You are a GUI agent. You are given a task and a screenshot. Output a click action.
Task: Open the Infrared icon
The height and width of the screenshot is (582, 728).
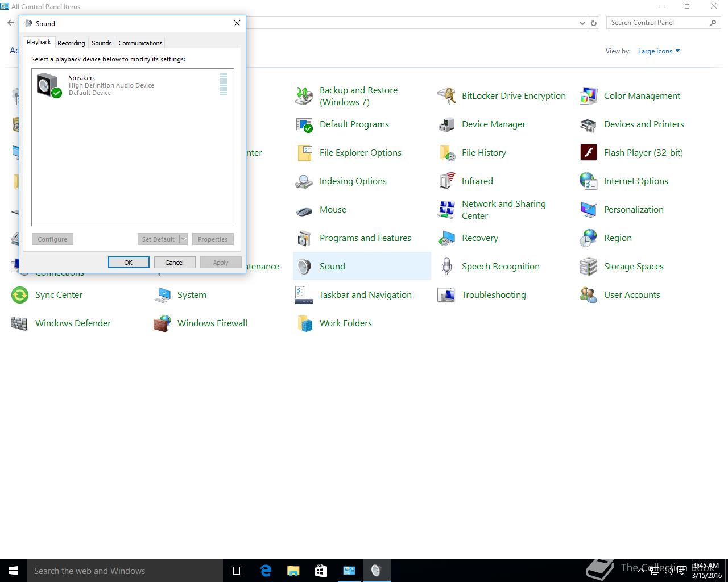[446, 181]
